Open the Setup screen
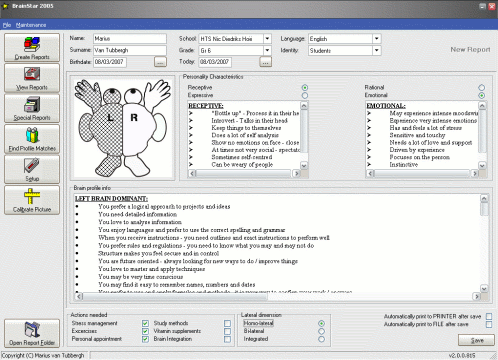The width and height of the screenshot is (498, 360). click(x=32, y=169)
